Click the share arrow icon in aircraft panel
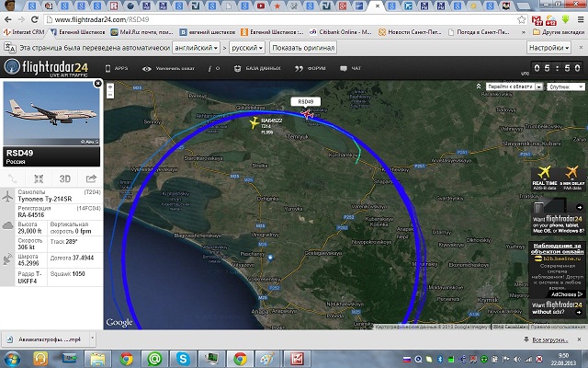This screenshot has width=588, height=368. (91, 178)
